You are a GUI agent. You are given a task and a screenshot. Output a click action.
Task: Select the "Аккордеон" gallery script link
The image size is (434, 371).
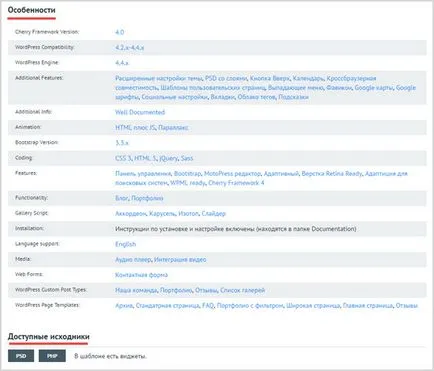click(x=131, y=214)
